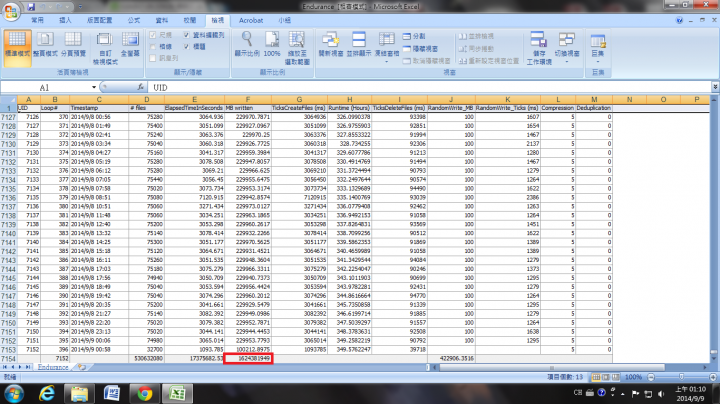Click vertical scrollbar down arrow
The image size is (720, 404).
pyautogui.click(x=714, y=359)
